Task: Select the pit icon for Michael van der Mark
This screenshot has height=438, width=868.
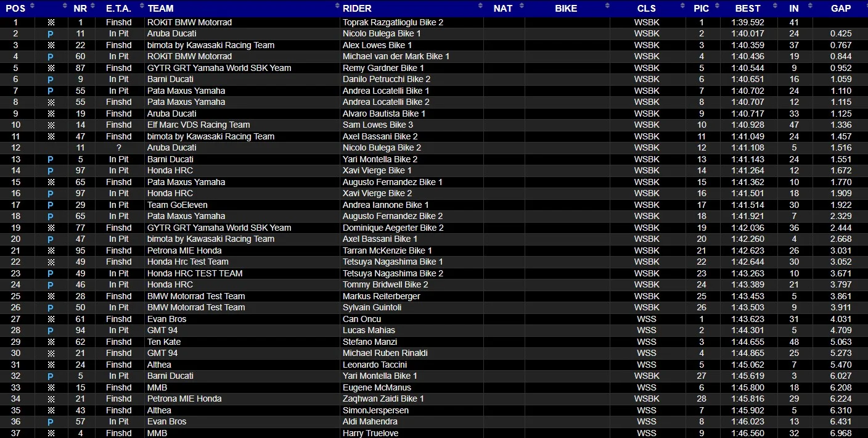Action: (51, 57)
